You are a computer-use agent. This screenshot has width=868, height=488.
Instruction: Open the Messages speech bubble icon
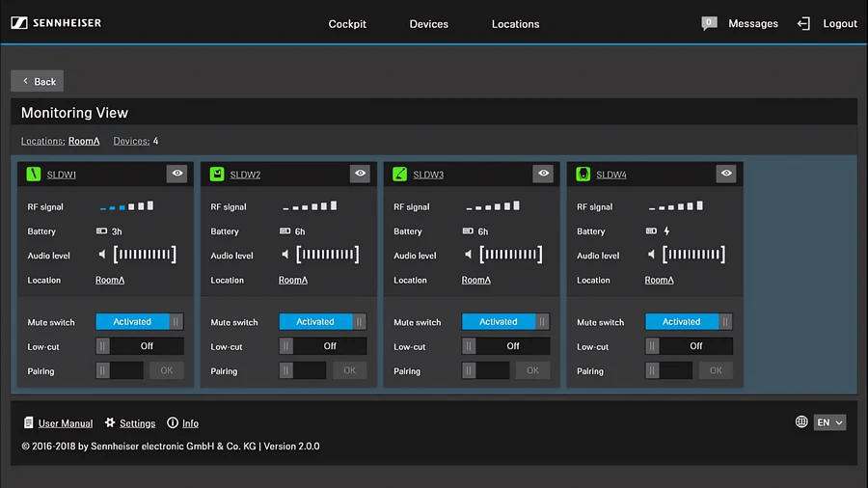point(709,23)
